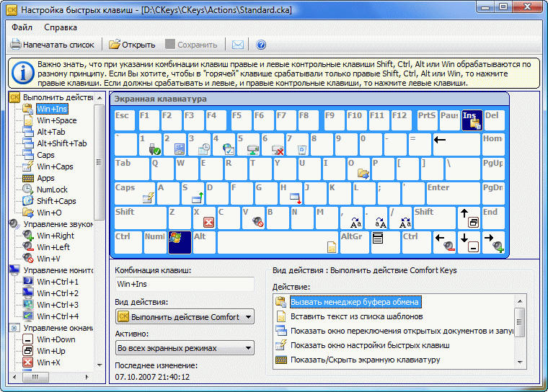Click the Ins key on screen keyboard
Image resolution: width=548 pixels, height=392 pixels.
[472, 120]
